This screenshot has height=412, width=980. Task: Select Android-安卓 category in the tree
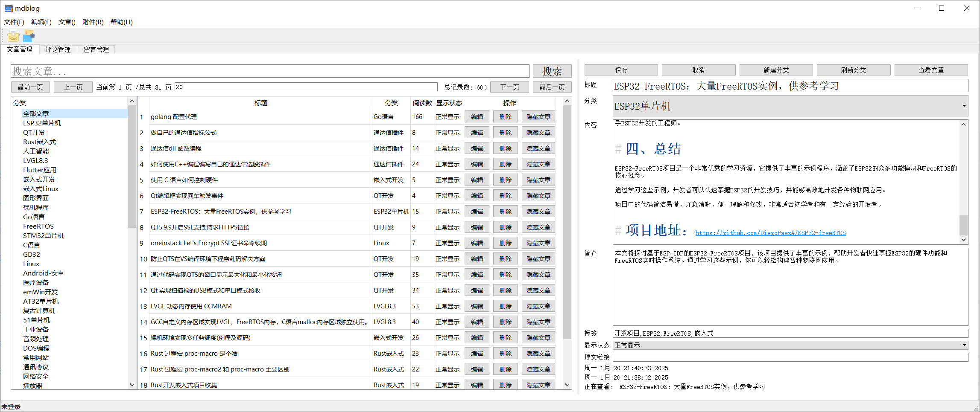click(x=43, y=273)
